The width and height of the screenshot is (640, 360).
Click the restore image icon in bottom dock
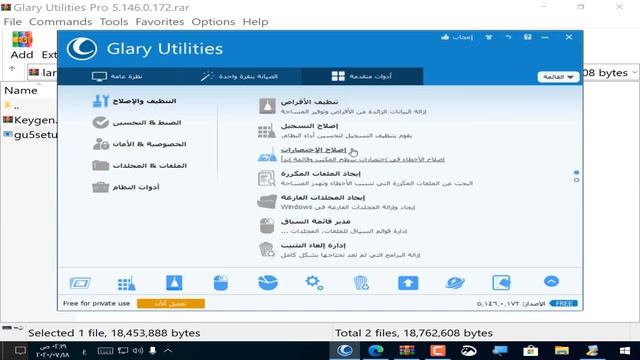point(501,282)
